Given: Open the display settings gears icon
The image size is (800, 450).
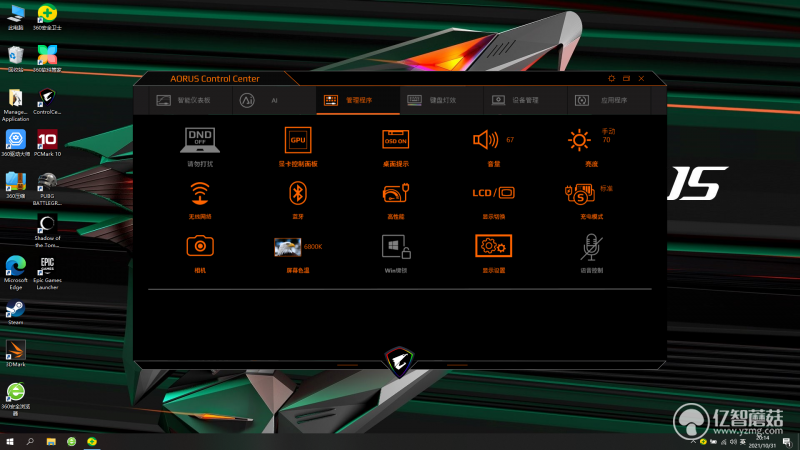Looking at the screenshot, I should coord(493,246).
